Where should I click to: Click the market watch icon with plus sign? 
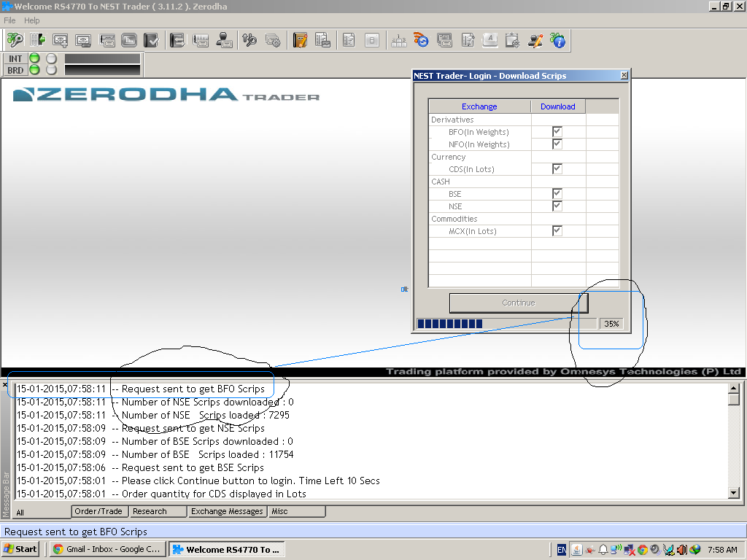(x=61, y=41)
